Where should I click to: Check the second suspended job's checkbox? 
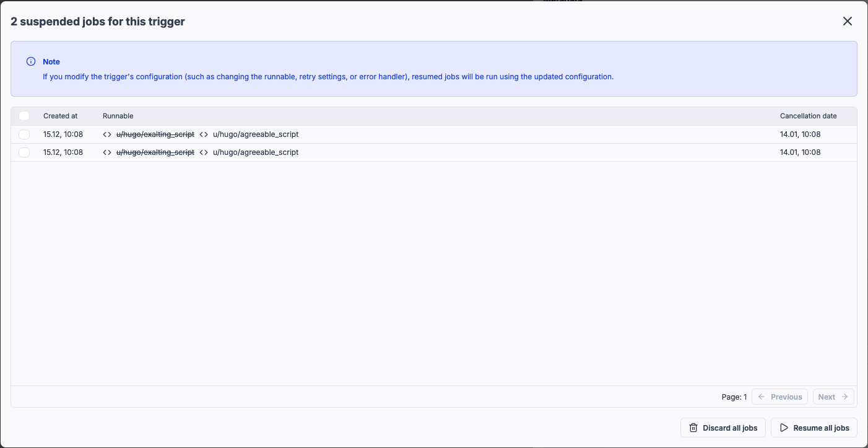click(24, 152)
